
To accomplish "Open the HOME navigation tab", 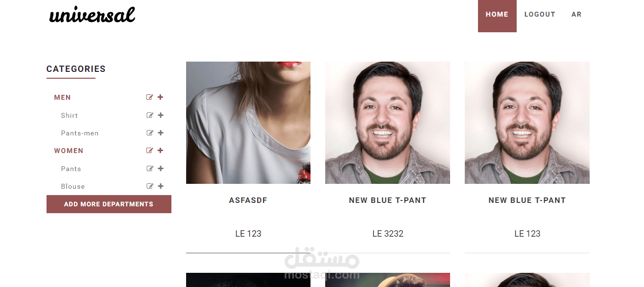I will [x=497, y=15].
